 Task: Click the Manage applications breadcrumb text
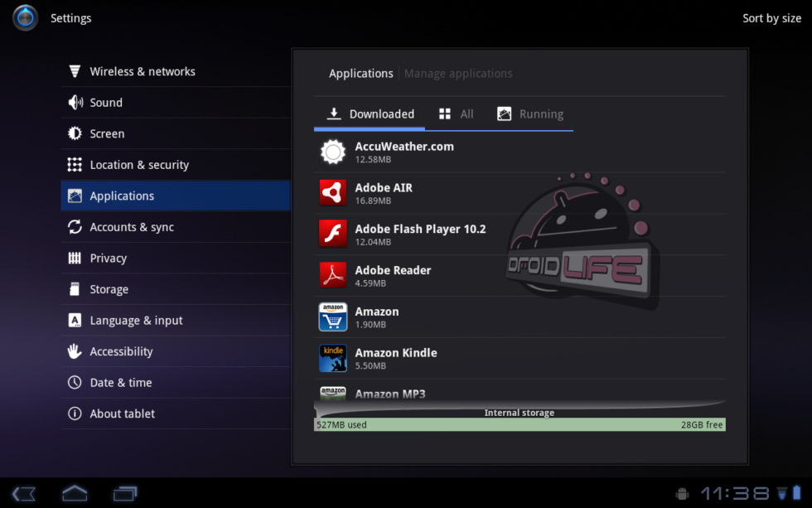[x=458, y=74]
